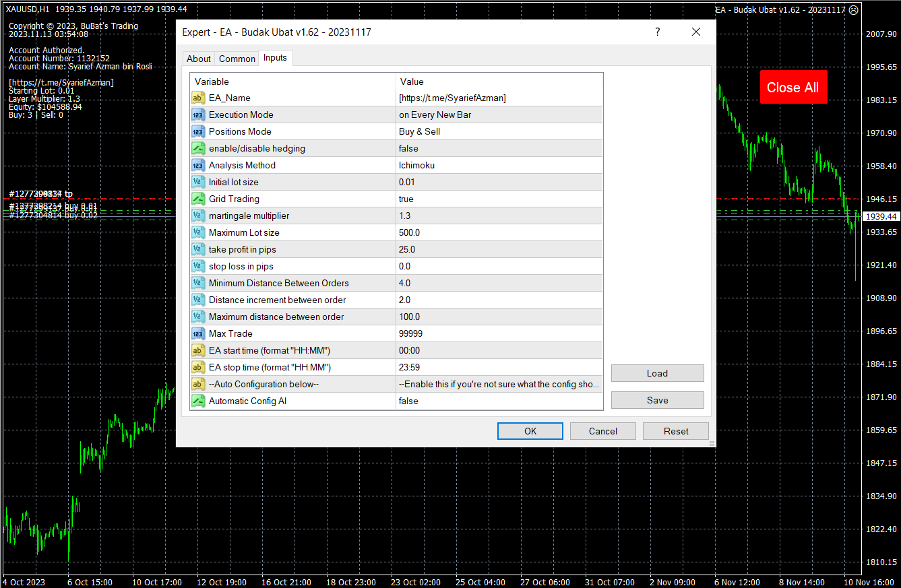Open Analysis Method value Ichimoku
The image size is (901, 588).
coord(499,165)
